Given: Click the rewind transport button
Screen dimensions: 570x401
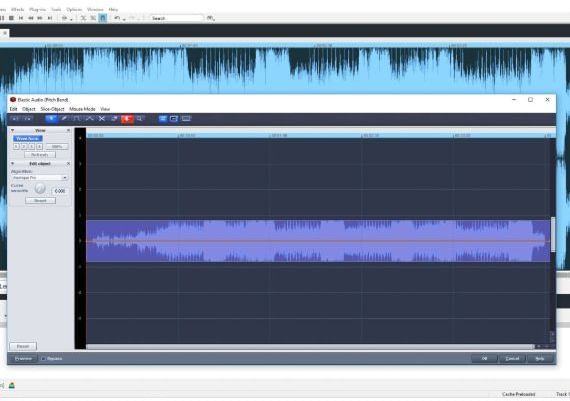Looking at the screenshot, I should 31,18.
